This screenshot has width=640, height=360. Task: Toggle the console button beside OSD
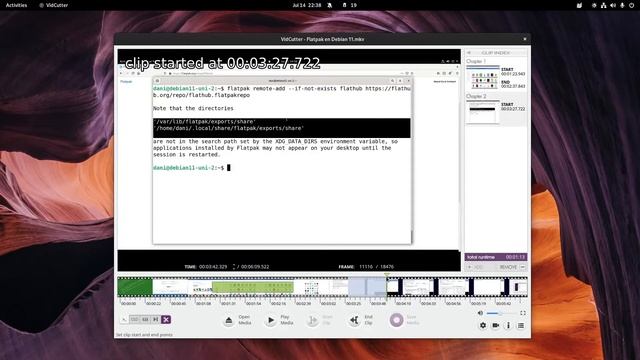(x=145, y=319)
